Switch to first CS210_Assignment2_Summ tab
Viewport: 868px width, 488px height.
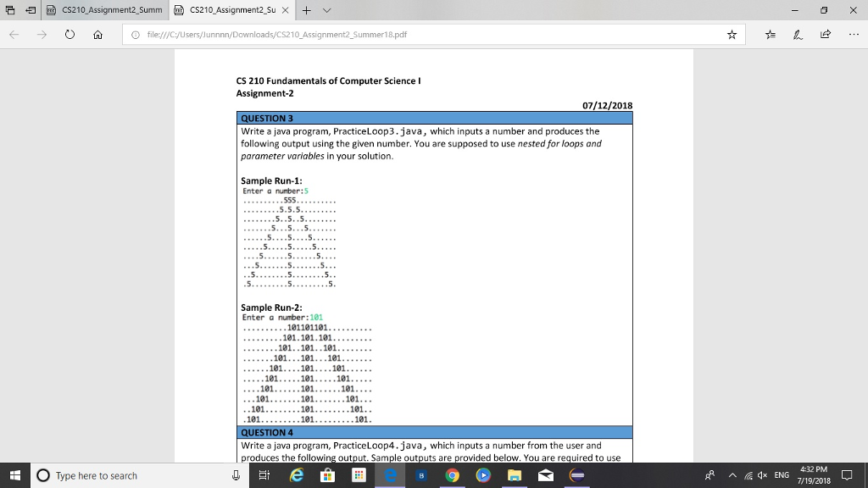pyautogui.click(x=104, y=10)
